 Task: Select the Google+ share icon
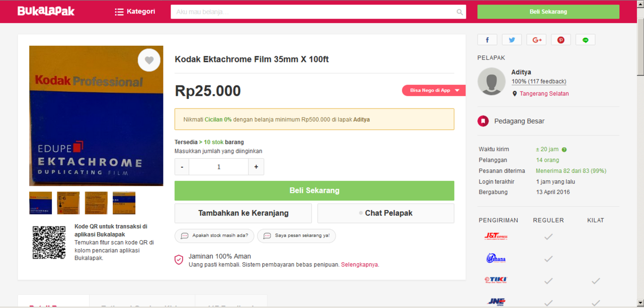tap(536, 39)
